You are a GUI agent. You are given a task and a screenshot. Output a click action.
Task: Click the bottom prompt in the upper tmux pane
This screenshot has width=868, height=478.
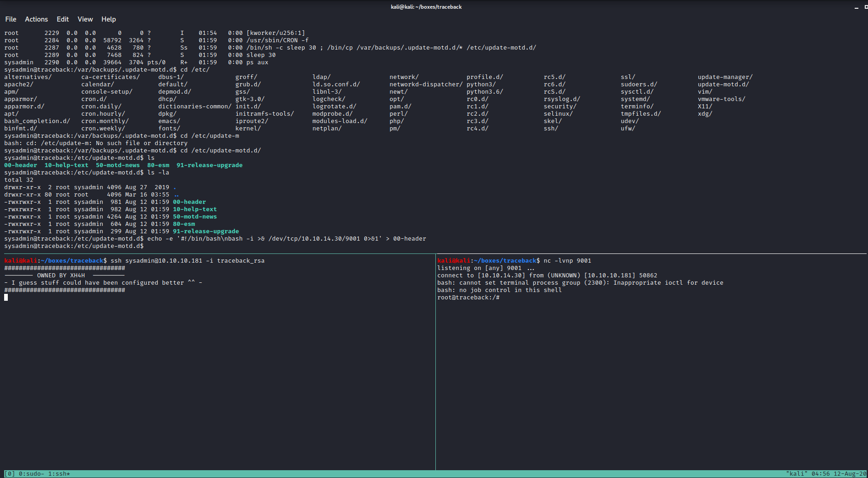point(74,246)
